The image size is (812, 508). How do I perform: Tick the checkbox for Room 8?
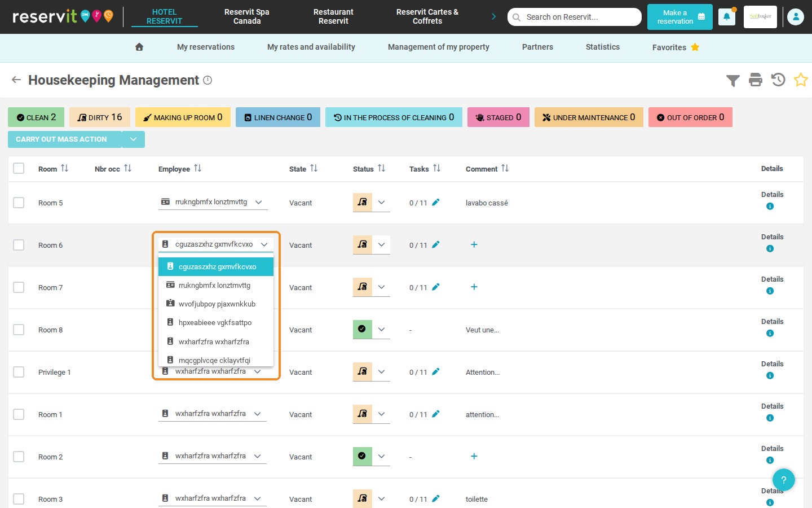tap(19, 330)
